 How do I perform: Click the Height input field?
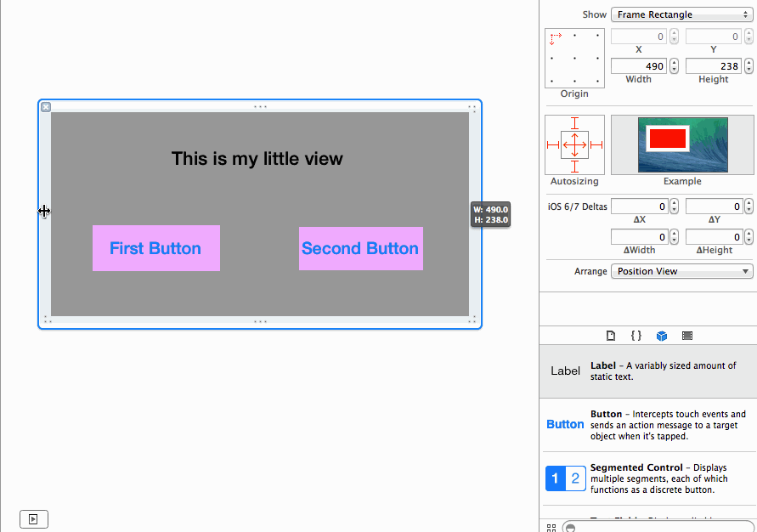[x=713, y=66]
